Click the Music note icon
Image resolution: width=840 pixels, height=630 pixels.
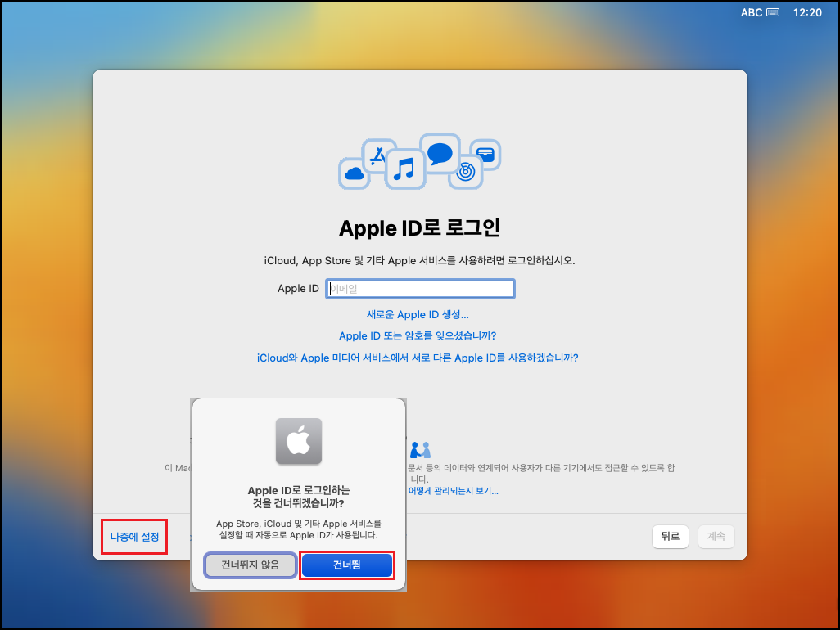404,169
